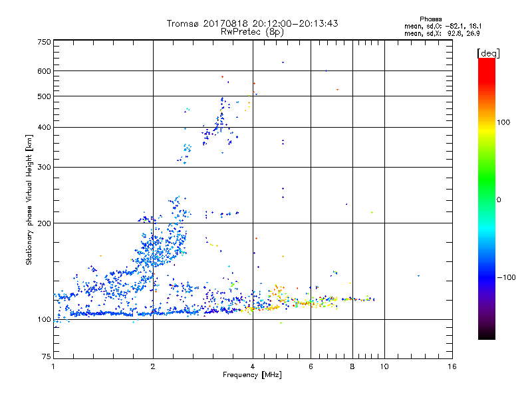
Task: Click the '200' y-axis tick label
Action: point(45,223)
